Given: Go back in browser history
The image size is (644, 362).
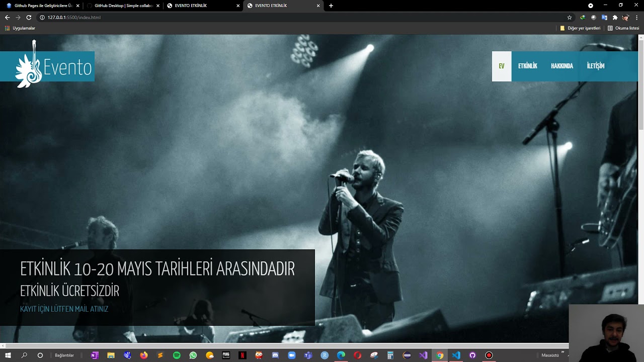Looking at the screenshot, I should [x=7, y=17].
